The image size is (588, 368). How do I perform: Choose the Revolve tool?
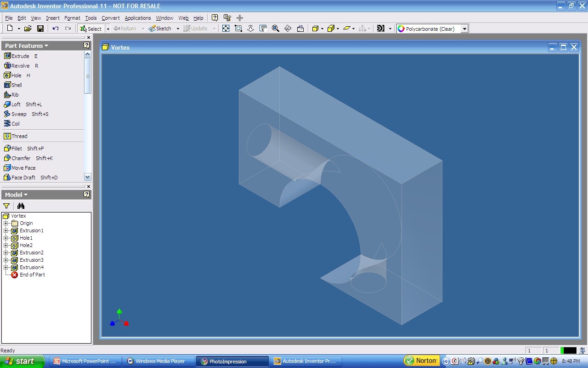point(20,66)
